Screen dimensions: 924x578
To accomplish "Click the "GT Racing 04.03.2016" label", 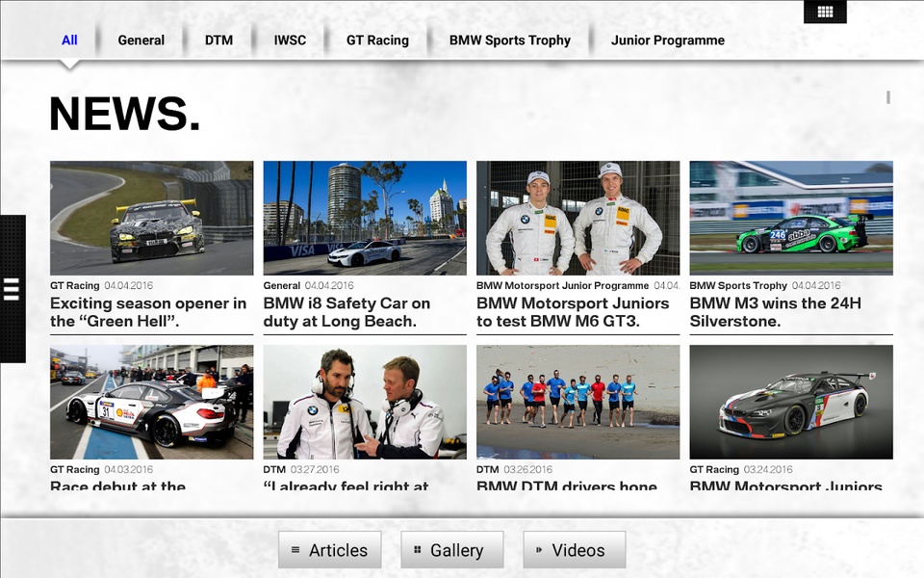I will pyautogui.click(x=101, y=469).
